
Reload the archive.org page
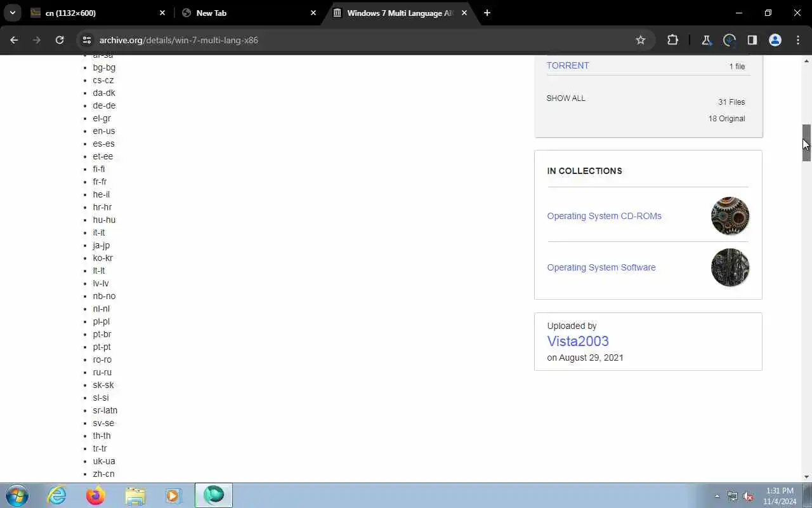[60, 40]
